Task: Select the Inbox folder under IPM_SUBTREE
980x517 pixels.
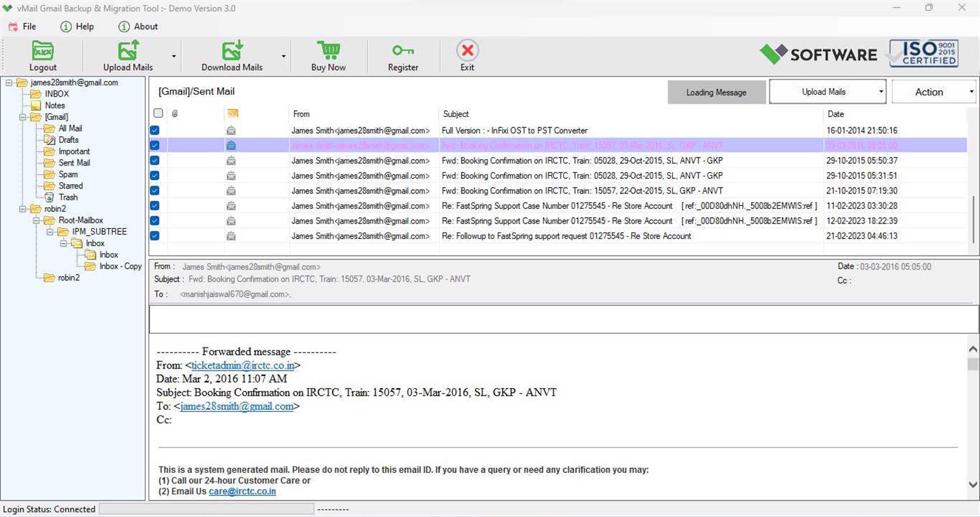Action: click(x=95, y=243)
